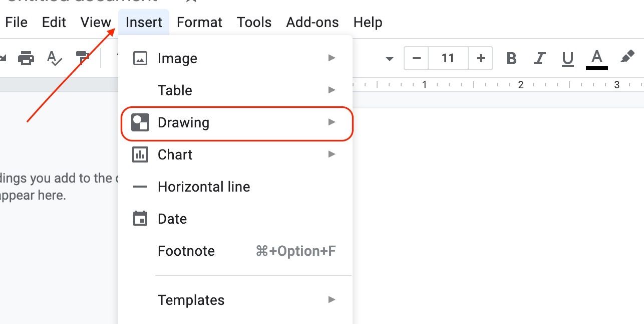
Task: Click the Image icon in Insert menu
Action: 141,58
